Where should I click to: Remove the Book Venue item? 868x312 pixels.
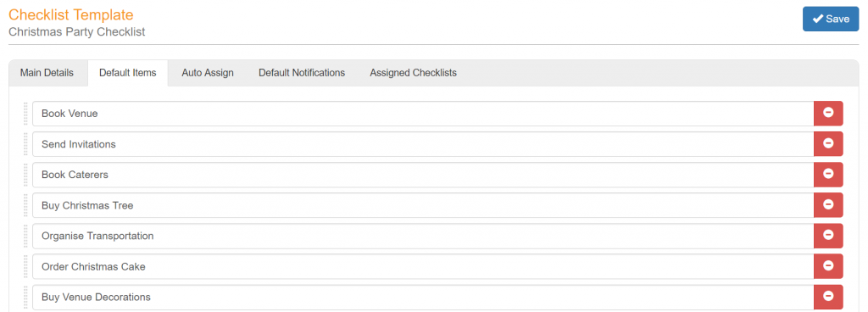tap(828, 114)
